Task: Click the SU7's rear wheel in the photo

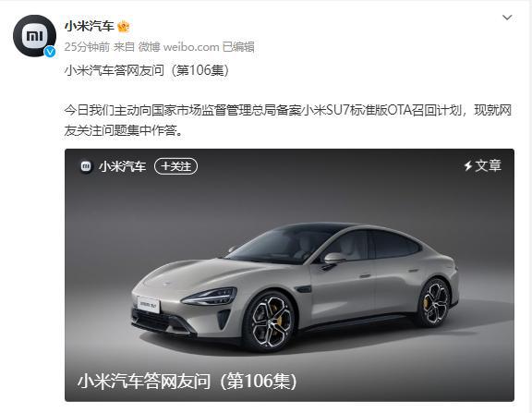Action: tap(434, 303)
